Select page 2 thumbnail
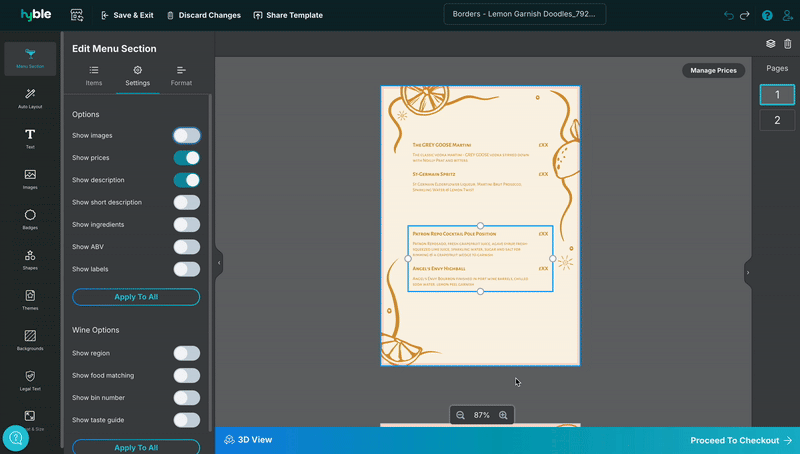The image size is (800, 454). pos(777,120)
